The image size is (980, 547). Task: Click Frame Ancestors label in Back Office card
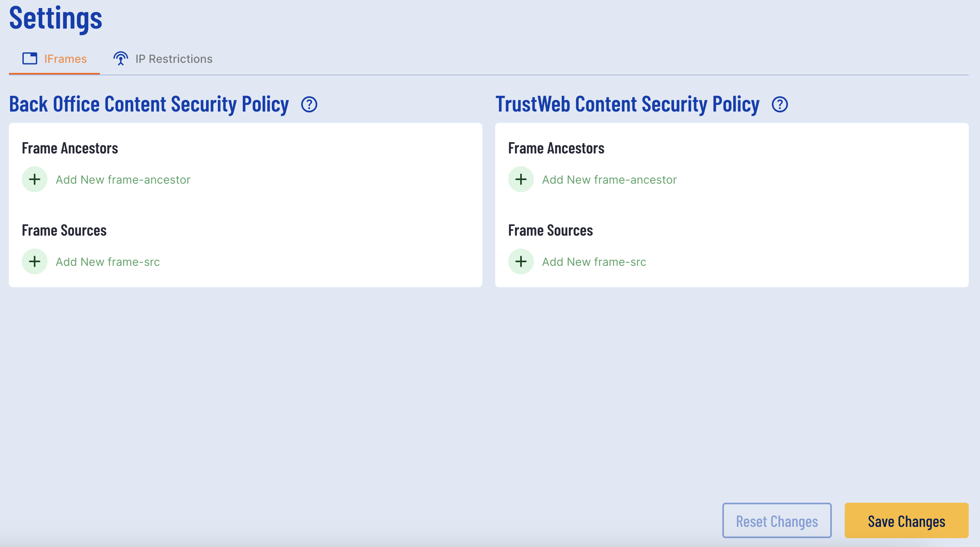coord(70,148)
